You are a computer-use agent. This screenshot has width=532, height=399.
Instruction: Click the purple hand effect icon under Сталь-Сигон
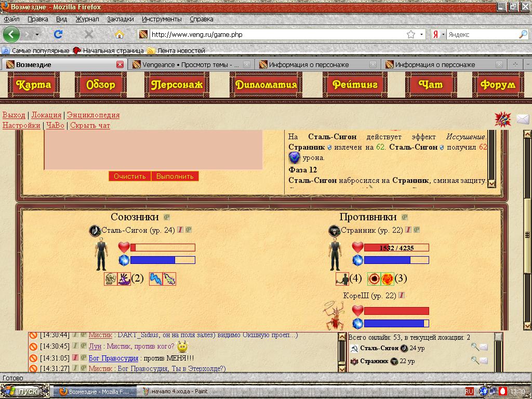(124, 279)
